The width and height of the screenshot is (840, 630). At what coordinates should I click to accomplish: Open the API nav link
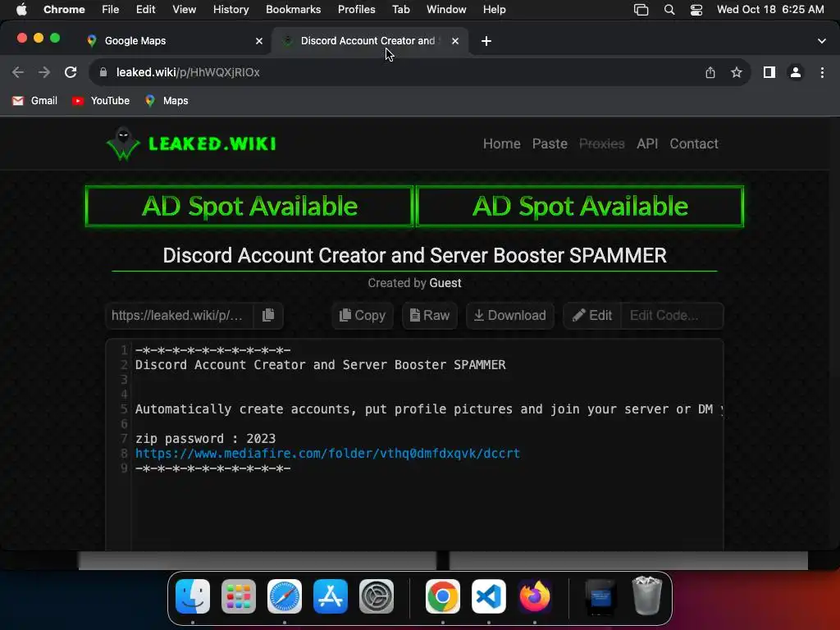(647, 144)
